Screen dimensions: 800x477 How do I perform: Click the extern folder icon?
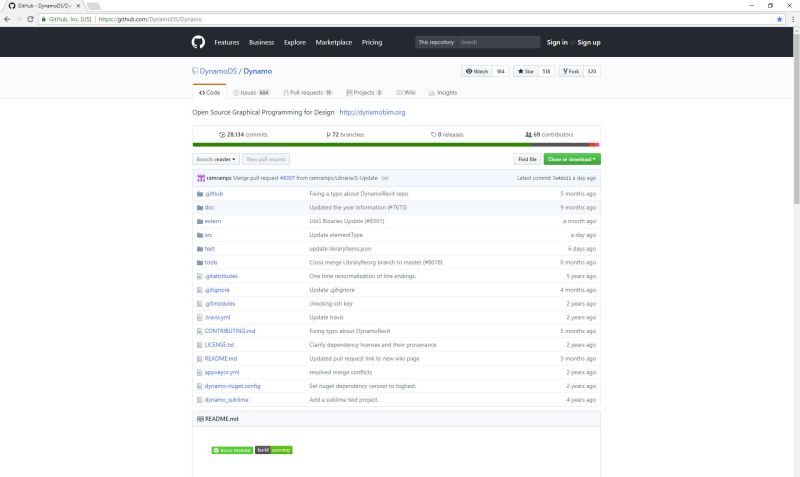pyautogui.click(x=200, y=221)
